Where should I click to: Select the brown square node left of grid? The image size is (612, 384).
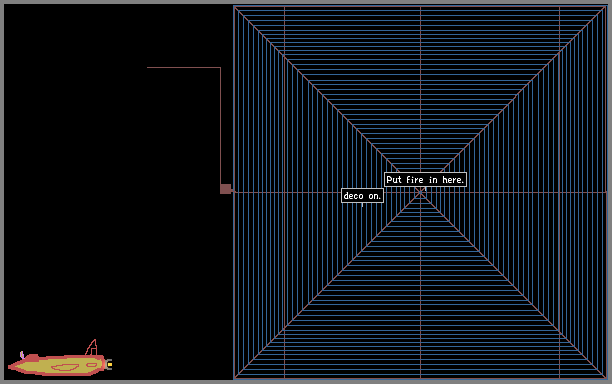tap(226, 189)
